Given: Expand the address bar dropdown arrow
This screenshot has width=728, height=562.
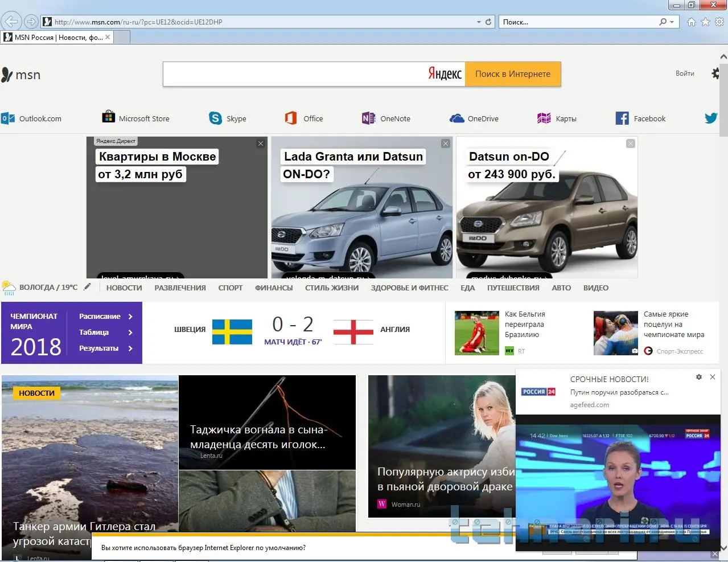Looking at the screenshot, I should pos(479,22).
